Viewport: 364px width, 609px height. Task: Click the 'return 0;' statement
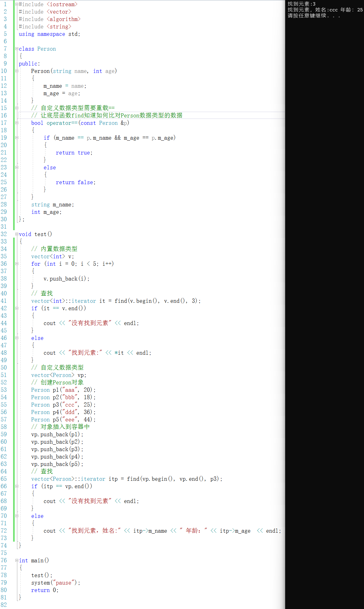tap(45, 590)
